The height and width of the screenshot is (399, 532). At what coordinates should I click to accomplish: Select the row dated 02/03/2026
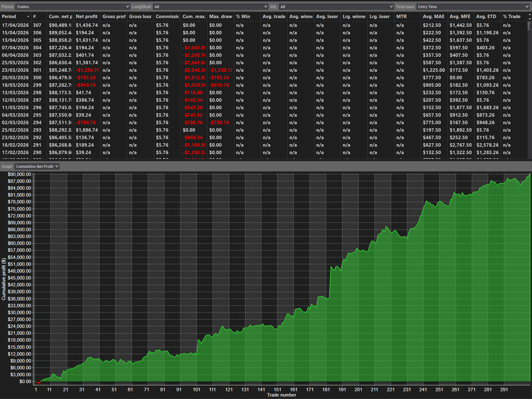click(x=264, y=123)
